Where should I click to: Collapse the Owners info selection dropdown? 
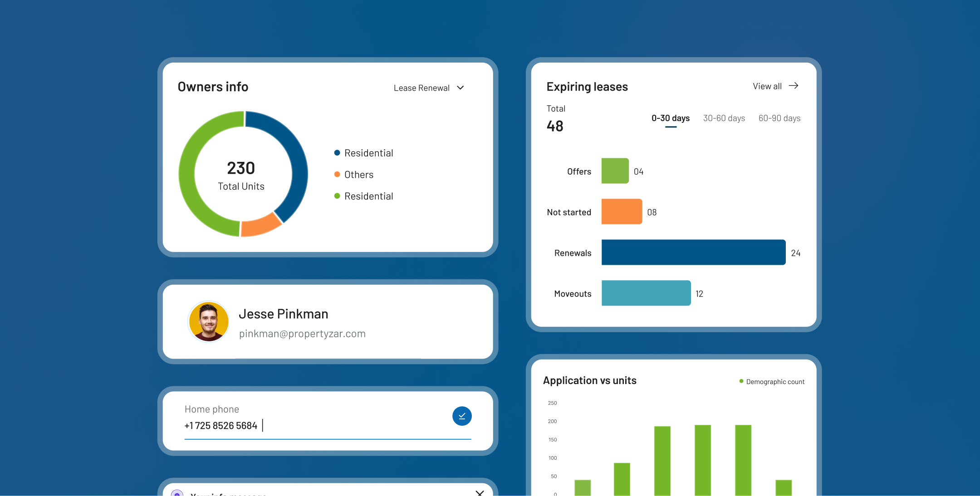460,88
